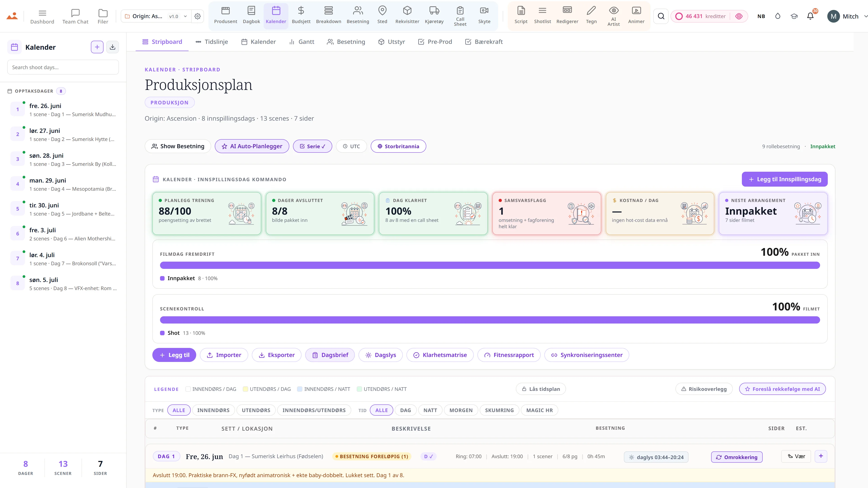Click the Scenekontroll progress bar
The height and width of the screenshot is (488, 868).
pos(490,320)
